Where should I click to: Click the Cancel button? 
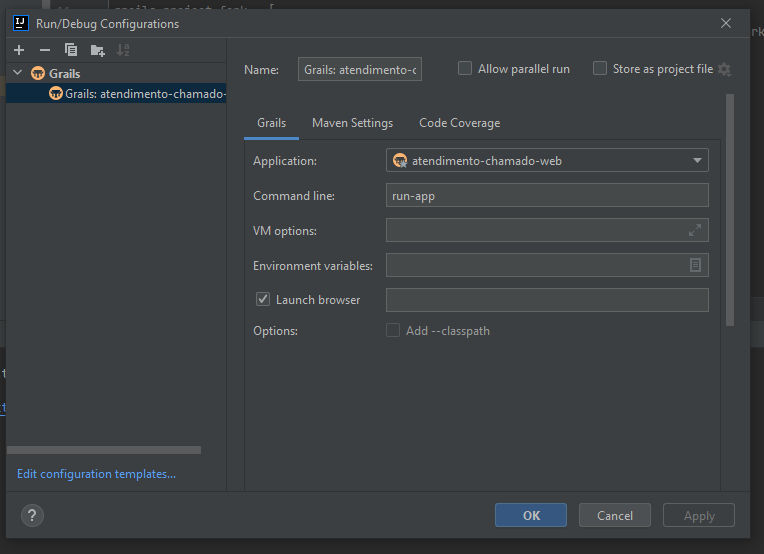pyautogui.click(x=615, y=515)
